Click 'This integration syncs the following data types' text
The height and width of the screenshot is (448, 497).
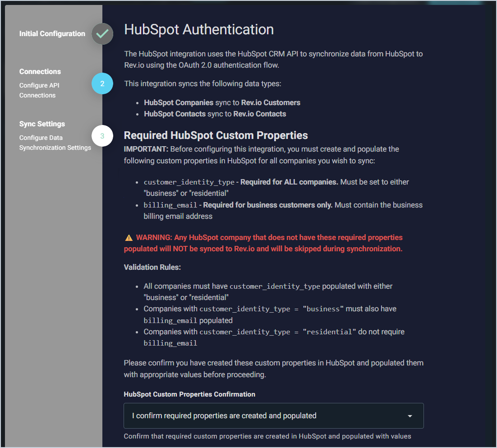point(203,84)
